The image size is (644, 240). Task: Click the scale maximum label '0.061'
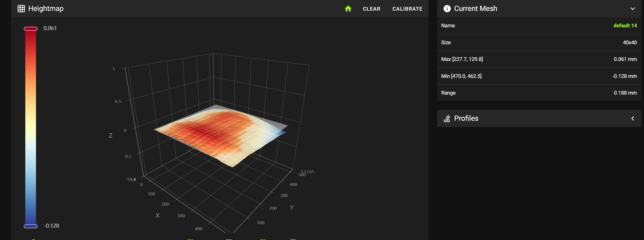(50, 28)
